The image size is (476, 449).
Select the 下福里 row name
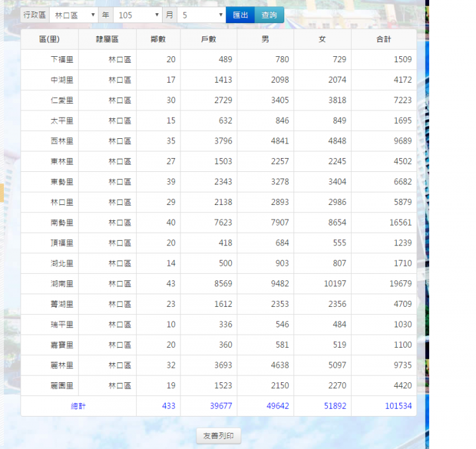tap(62, 60)
